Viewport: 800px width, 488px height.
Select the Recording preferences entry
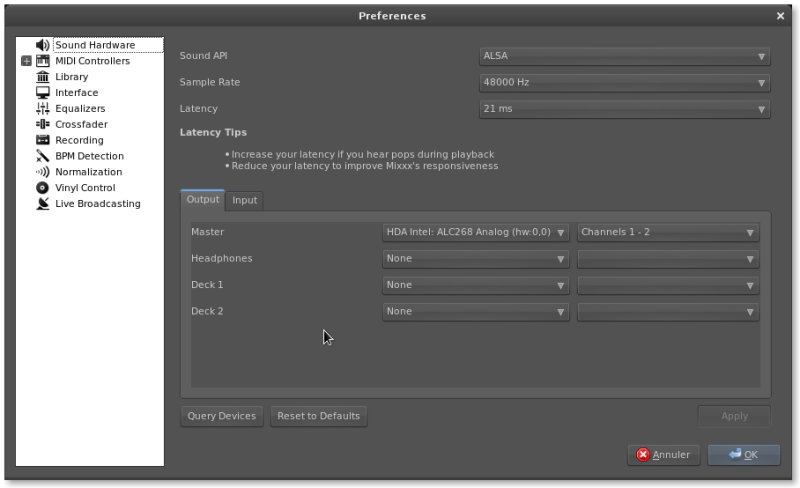coord(79,140)
